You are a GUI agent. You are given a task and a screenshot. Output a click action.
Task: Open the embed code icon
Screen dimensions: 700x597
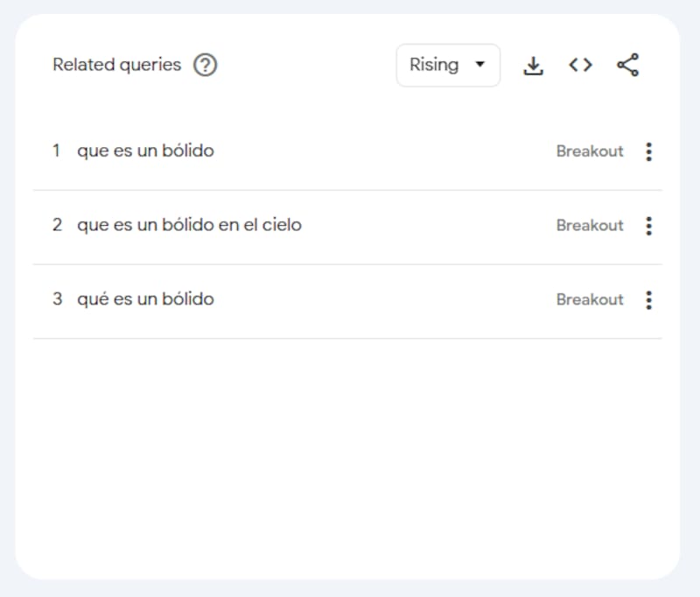point(580,65)
